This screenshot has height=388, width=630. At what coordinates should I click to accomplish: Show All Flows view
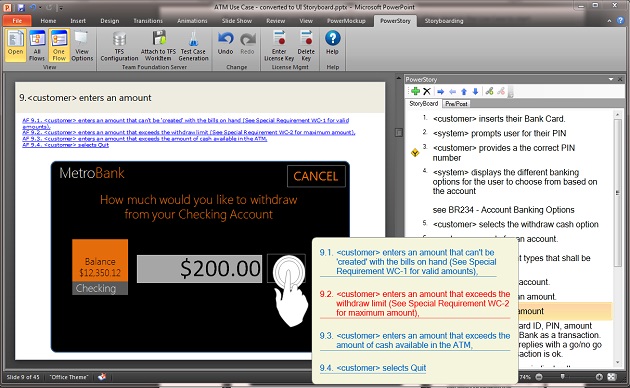(37, 45)
